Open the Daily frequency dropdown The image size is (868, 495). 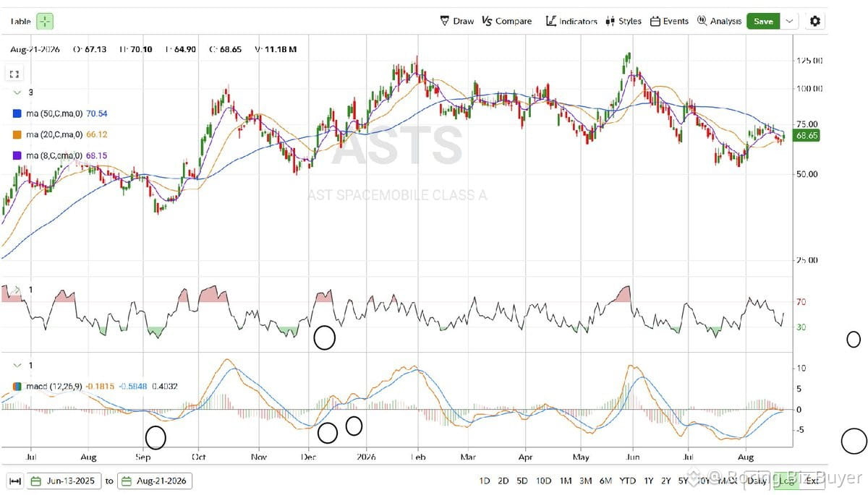point(757,481)
